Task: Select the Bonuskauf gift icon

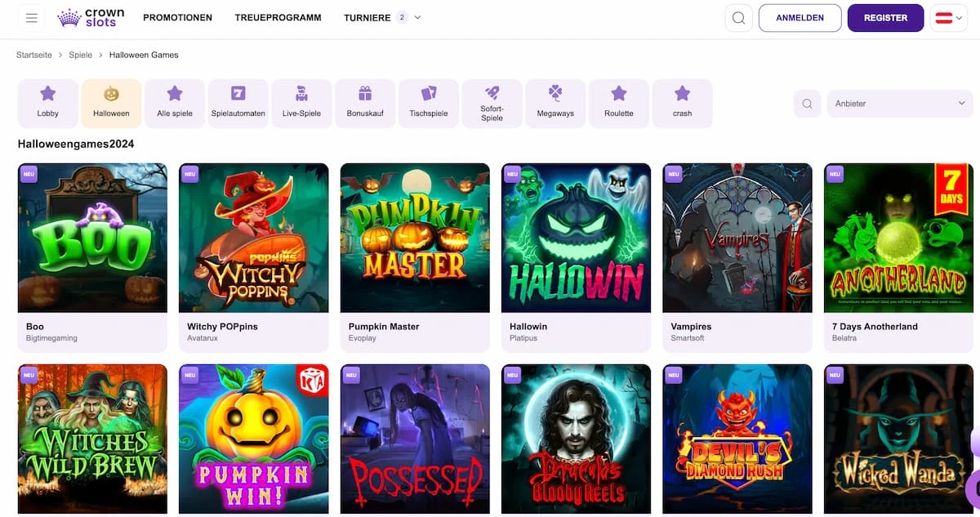Action: (x=365, y=93)
